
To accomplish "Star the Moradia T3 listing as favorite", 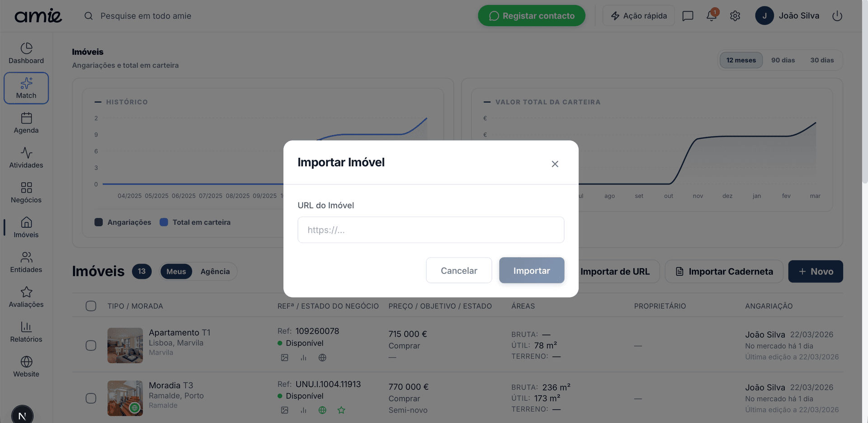I will (x=341, y=410).
